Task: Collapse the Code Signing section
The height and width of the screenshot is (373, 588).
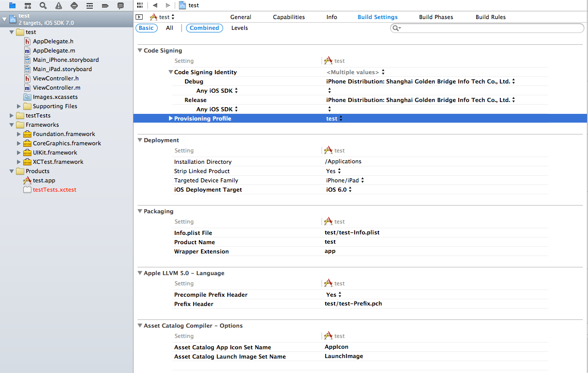Action: 139,50
